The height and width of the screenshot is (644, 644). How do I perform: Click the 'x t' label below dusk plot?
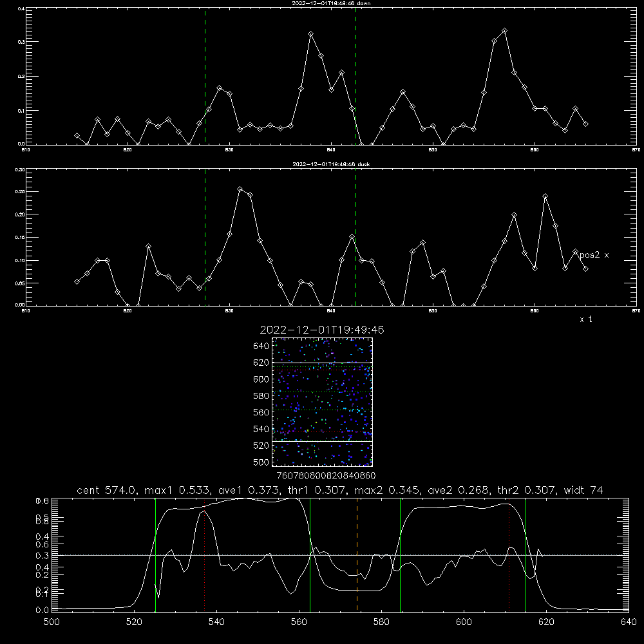(x=585, y=319)
